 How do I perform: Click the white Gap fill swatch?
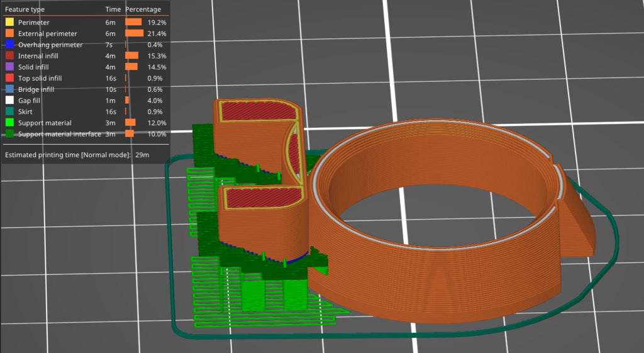coord(9,100)
